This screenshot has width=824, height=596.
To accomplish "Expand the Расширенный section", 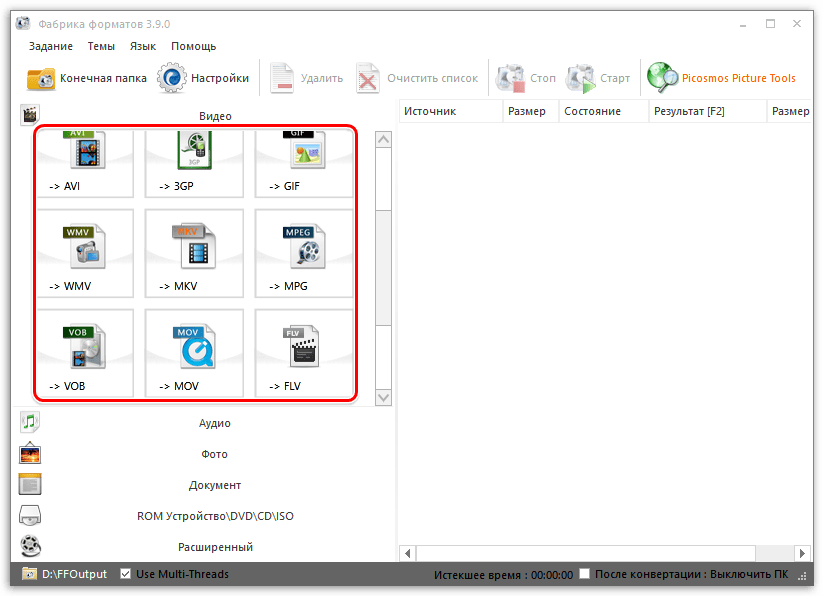I will (x=214, y=547).
